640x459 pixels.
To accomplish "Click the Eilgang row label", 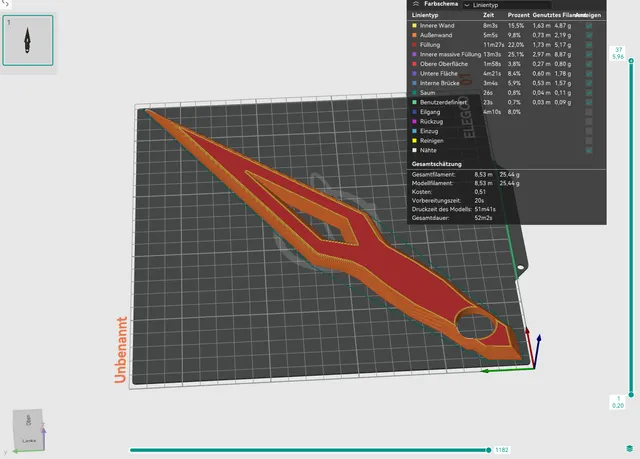I will (x=430, y=112).
